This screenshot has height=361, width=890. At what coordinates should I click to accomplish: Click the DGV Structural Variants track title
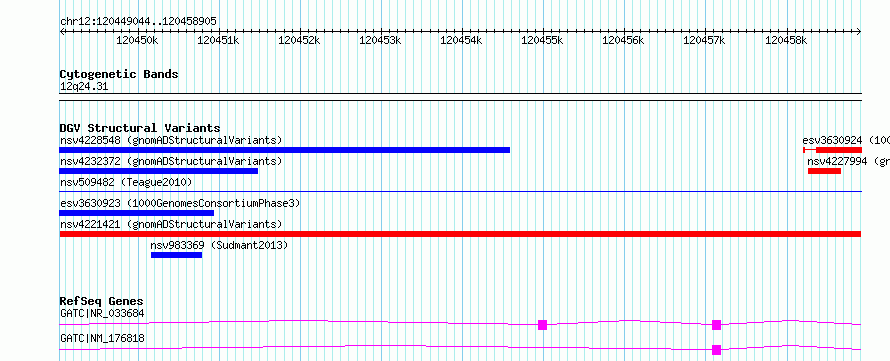(x=140, y=128)
